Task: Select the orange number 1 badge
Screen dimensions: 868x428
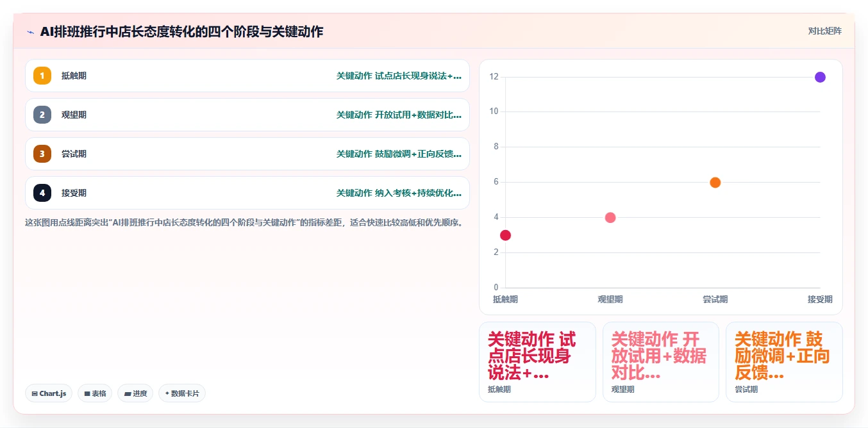Action: point(42,76)
